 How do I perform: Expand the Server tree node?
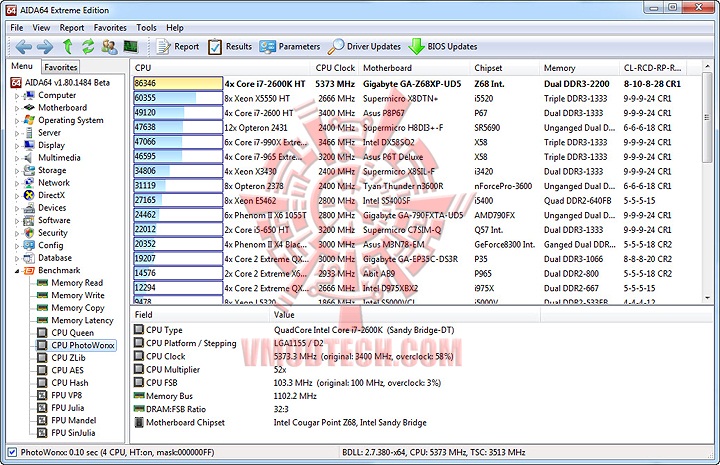tap(17, 133)
